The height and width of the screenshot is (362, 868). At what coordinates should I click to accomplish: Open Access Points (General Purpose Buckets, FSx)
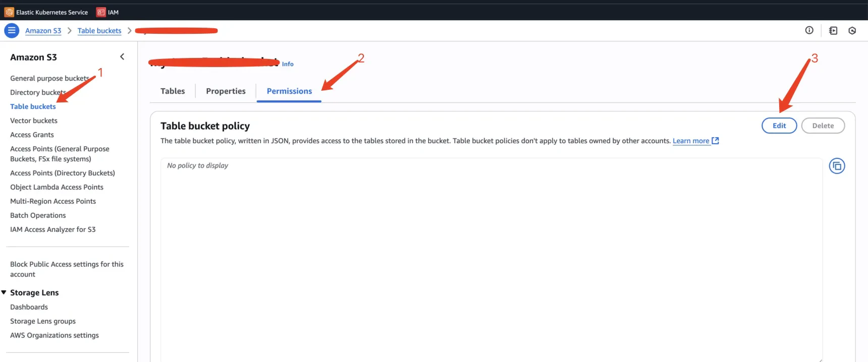click(x=60, y=154)
